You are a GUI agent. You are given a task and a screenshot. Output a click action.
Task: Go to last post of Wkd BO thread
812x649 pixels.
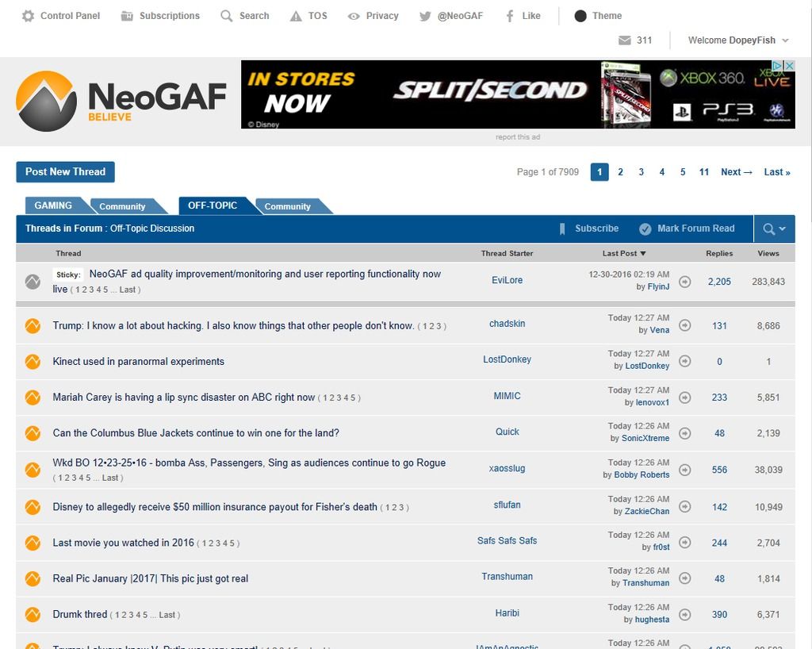coord(684,470)
